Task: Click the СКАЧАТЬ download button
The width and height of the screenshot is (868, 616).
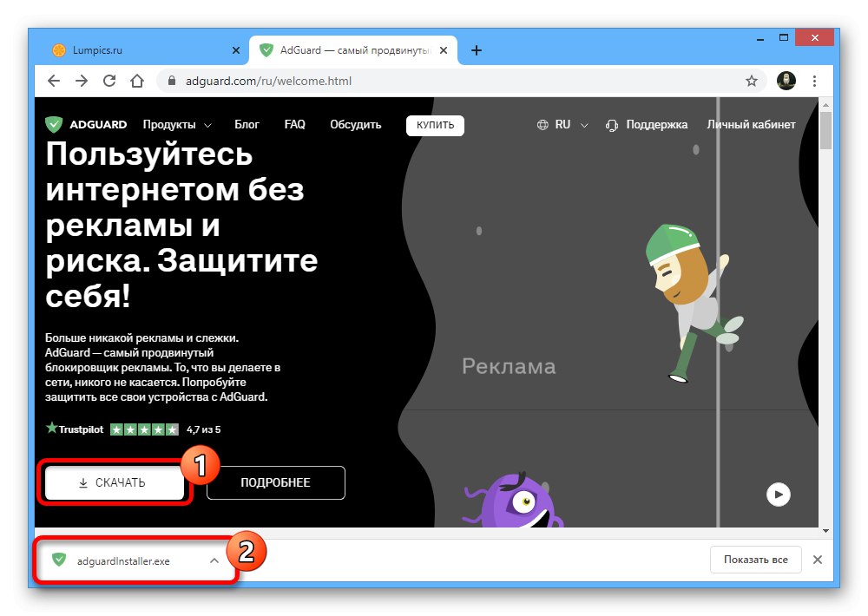Action: [x=114, y=482]
